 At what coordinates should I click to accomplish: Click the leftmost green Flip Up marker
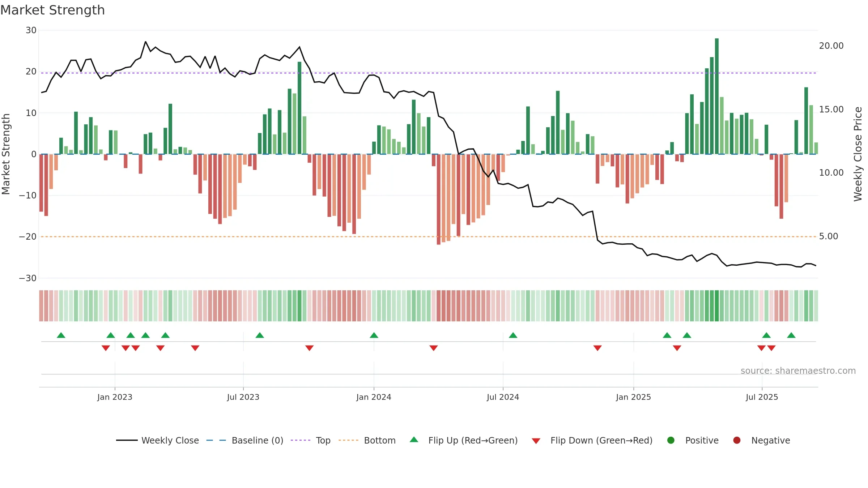[x=61, y=335]
